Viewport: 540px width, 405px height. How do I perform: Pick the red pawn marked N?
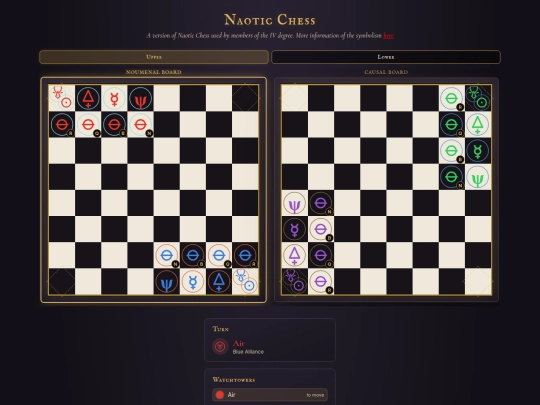click(141, 124)
